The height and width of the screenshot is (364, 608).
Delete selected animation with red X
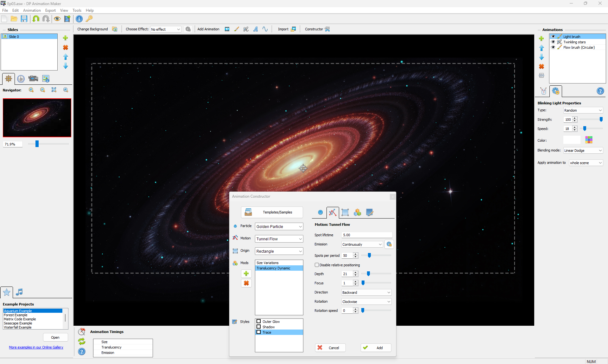(x=541, y=66)
